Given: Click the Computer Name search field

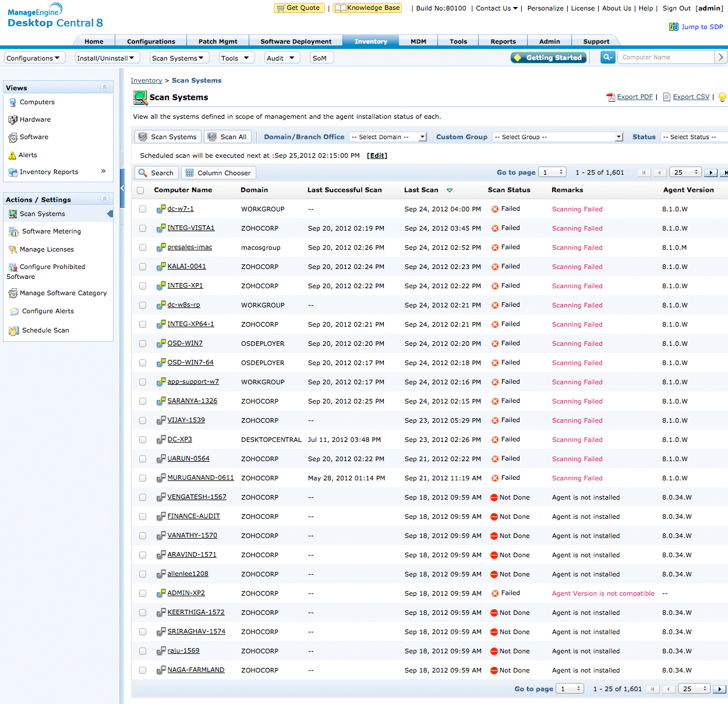Looking at the screenshot, I should click(x=666, y=57).
